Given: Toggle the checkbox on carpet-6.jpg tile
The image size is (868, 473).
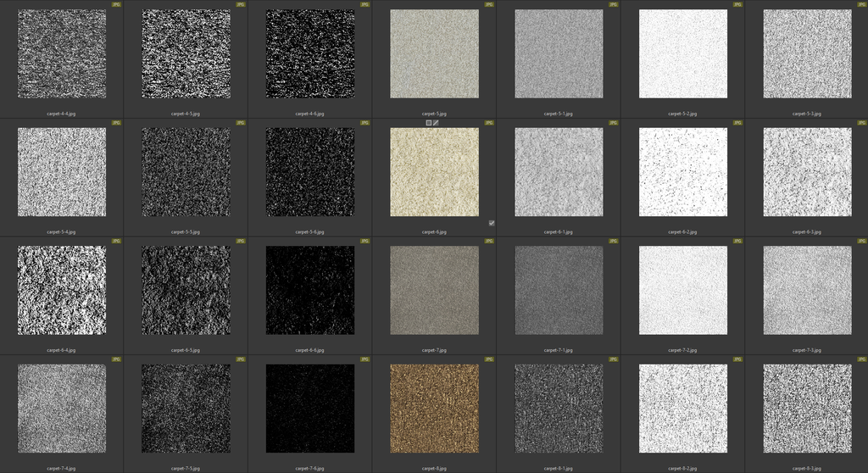Looking at the screenshot, I should pyautogui.click(x=492, y=223).
